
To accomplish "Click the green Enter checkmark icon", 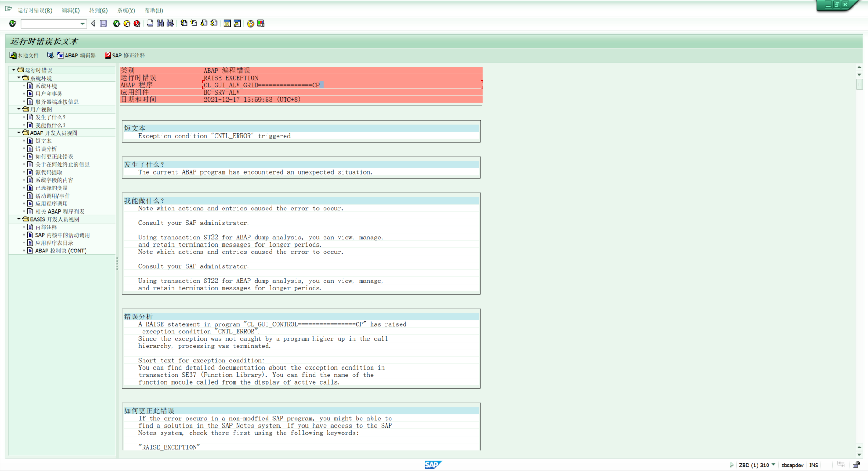I will click(13, 24).
